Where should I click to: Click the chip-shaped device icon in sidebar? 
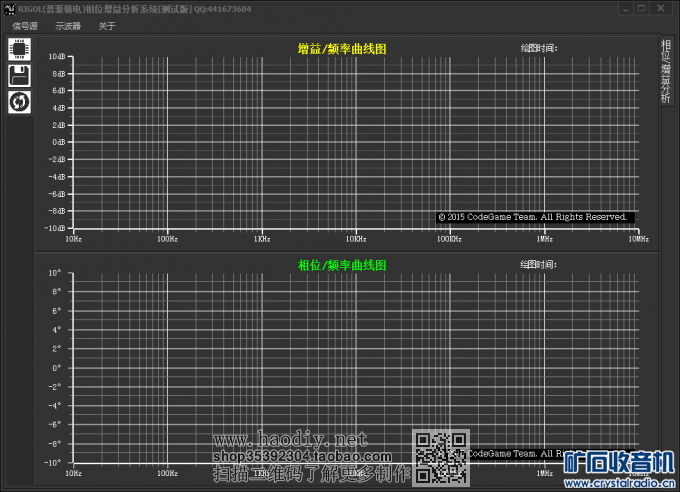(x=19, y=49)
